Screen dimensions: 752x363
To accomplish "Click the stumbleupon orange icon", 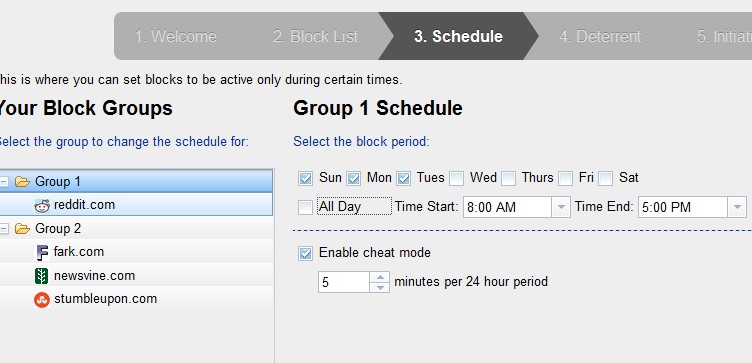I will coord(42,300).
